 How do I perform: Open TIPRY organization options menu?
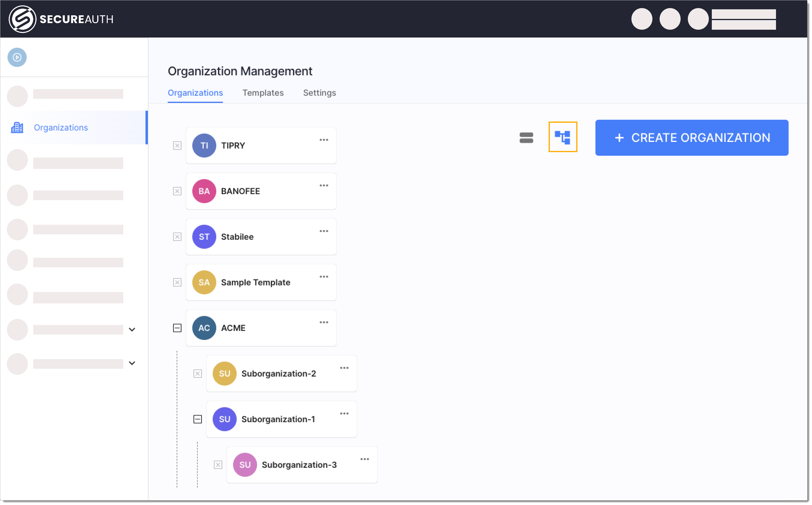pos(323,140)
